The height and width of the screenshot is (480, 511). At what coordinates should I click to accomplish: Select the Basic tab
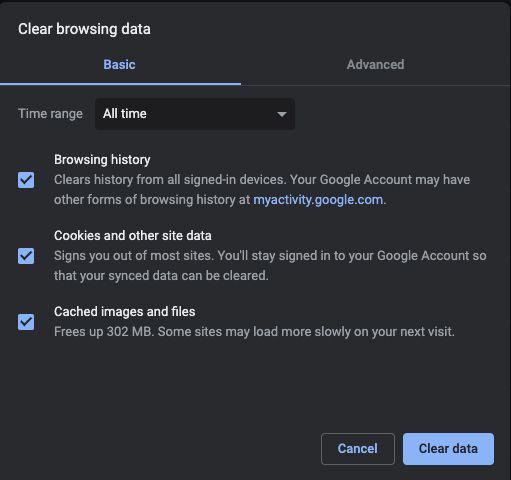click(x=120, y=65)
